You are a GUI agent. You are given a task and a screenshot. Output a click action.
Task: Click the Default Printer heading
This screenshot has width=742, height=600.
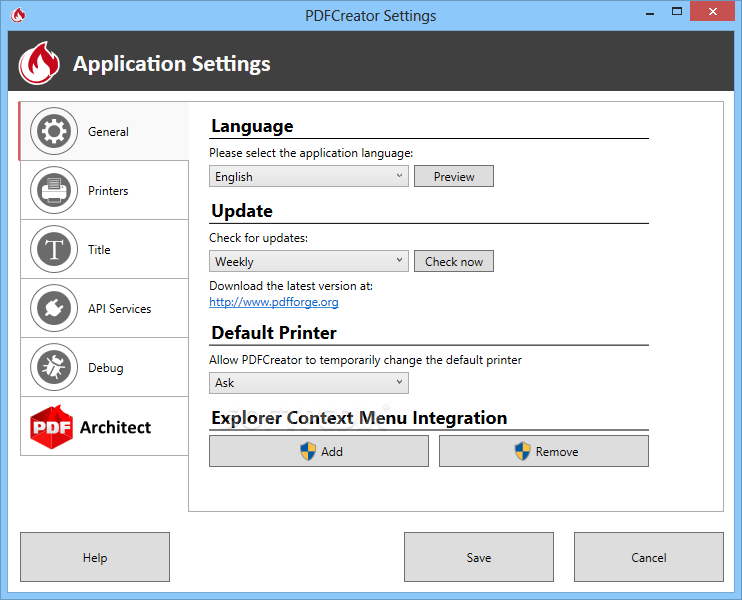(x=274, y=333)
